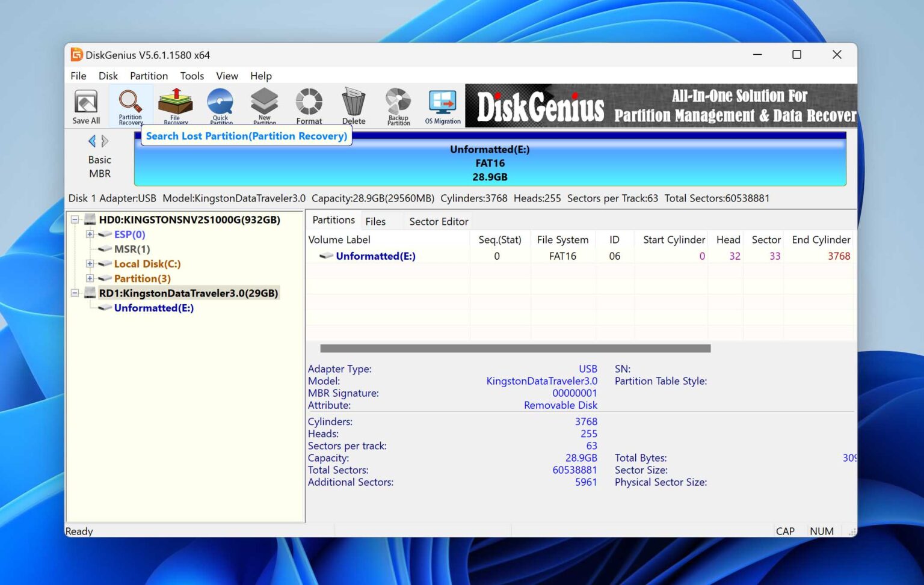Screen dimensions: 924x585
Task: Open the Sector Editor tab
Action: tap(438, 221)
